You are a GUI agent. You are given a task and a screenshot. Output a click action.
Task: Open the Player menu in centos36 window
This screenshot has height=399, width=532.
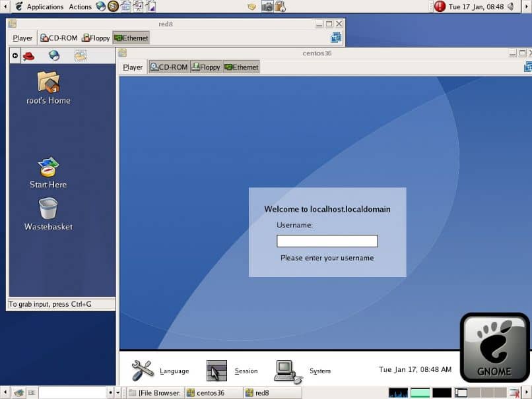click(x=133, y=67)
